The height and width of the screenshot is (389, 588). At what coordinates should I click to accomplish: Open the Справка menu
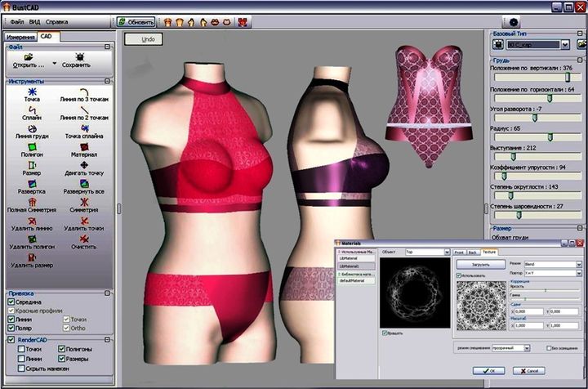point(57,21)
